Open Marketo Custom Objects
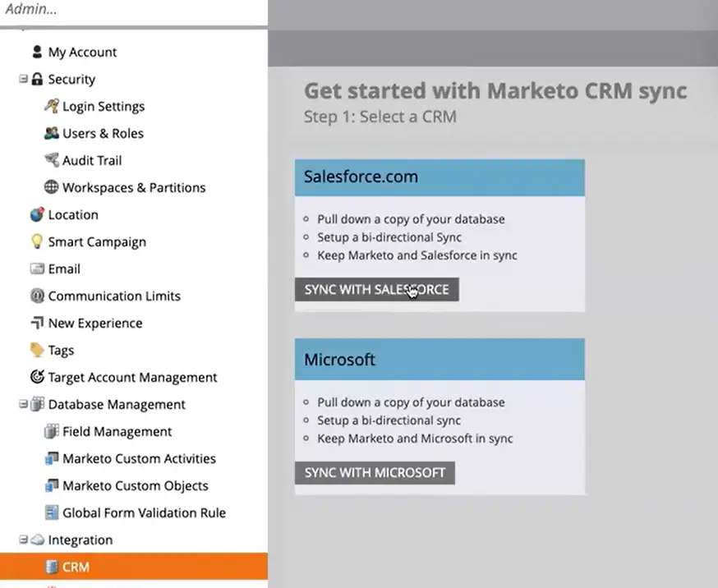The image size is (718, 588). pos(51,485)
